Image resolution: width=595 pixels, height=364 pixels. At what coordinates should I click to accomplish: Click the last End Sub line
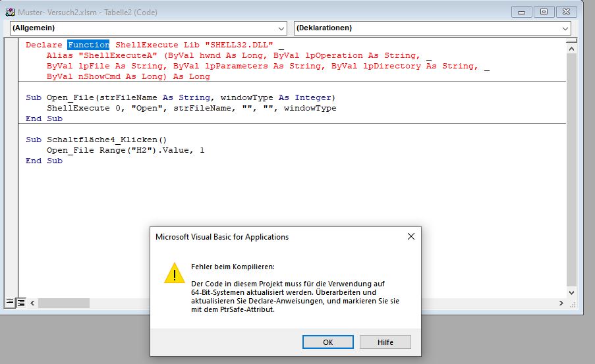point(44,161)
